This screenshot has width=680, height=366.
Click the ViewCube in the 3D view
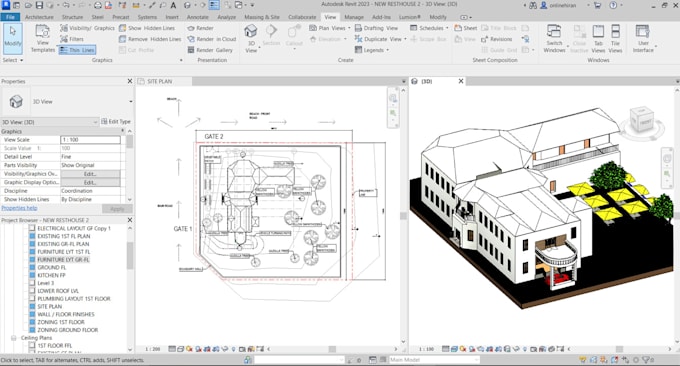click(642, 120)
